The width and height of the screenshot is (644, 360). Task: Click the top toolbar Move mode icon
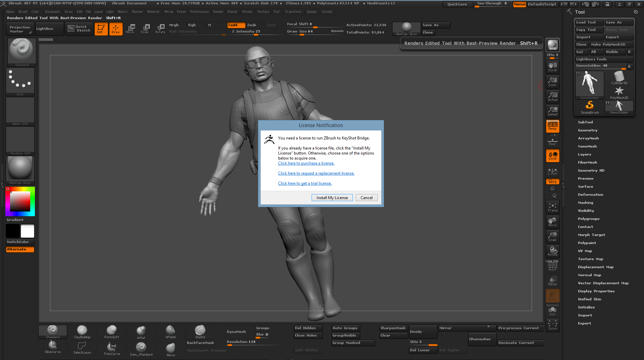coord(130,29)
